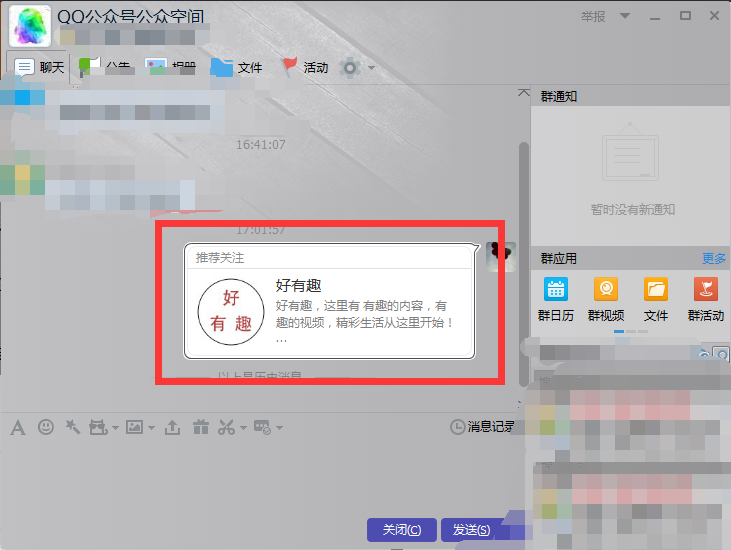Click the gift-box style toolbar icon
731x550 pixels.
point(98,427)
